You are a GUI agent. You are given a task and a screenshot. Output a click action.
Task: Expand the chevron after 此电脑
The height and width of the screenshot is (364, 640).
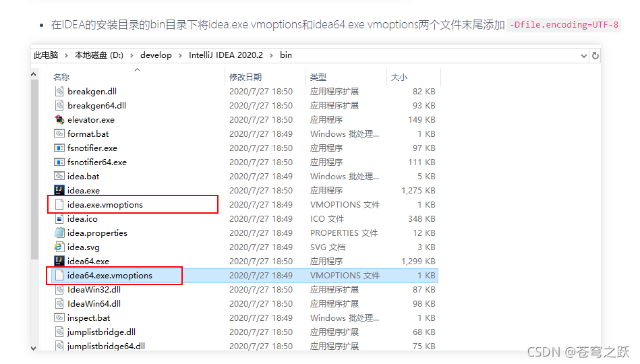pos(66,55)
